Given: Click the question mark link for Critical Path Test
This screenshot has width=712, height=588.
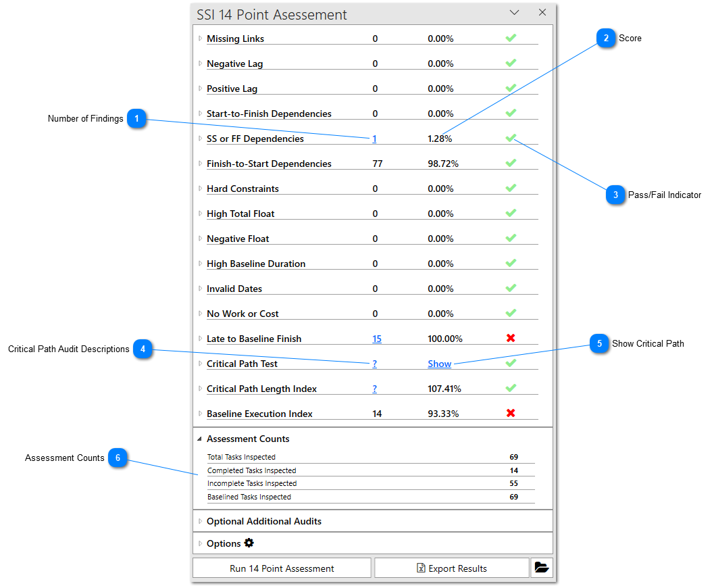Looking at the screenshot, I should coord(375,364).
